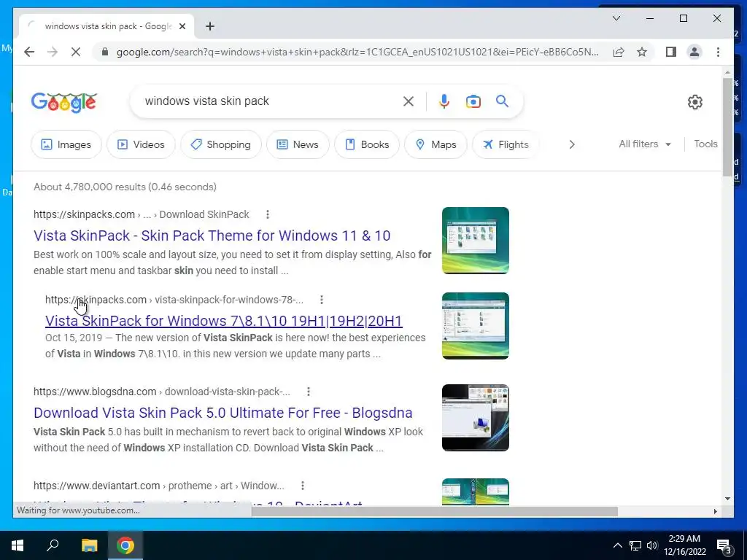Filter results by News
747x560 pixels.
(298, 144)
